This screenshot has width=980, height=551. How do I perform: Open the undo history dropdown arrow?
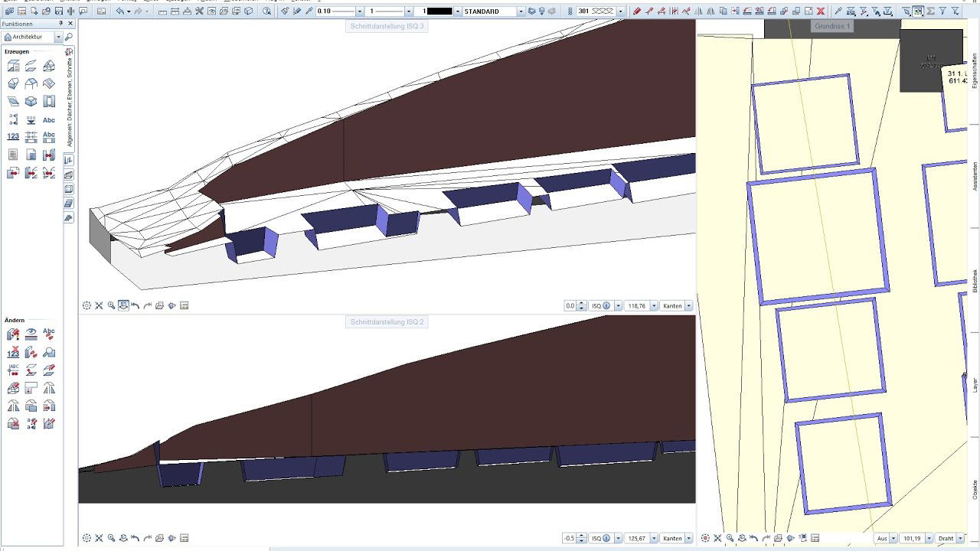129,11
